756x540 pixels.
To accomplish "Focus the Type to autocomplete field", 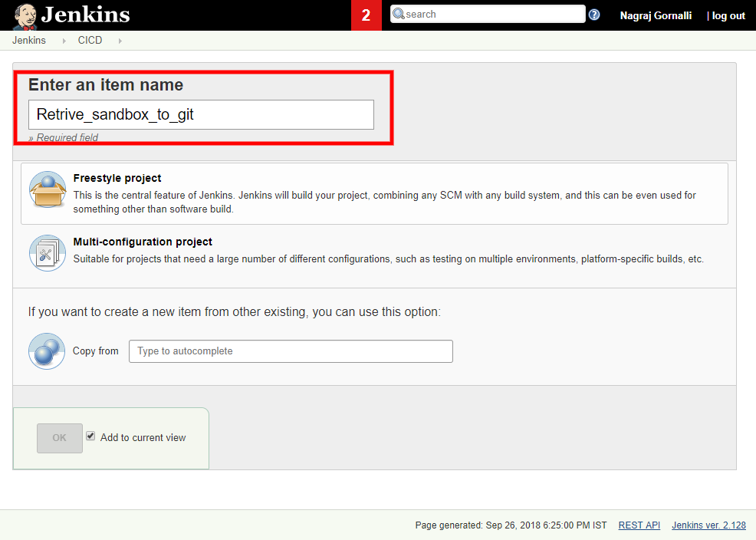I will (291, 351).
